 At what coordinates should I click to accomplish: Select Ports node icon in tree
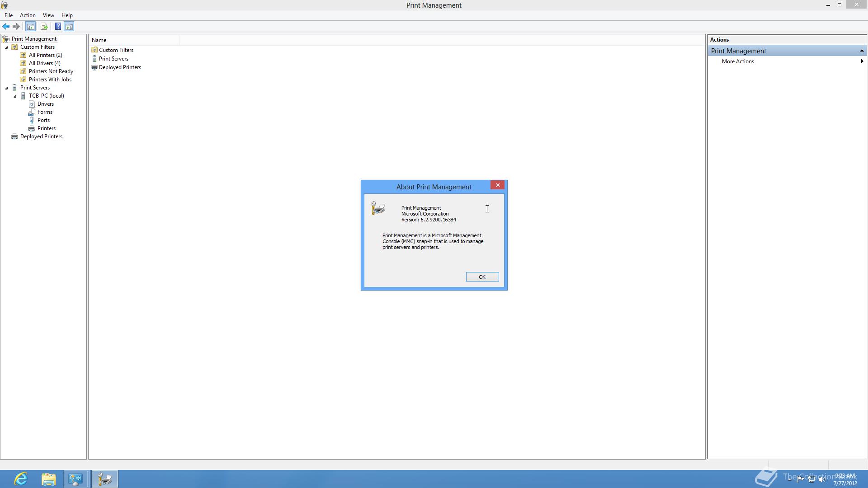(32, 120)
